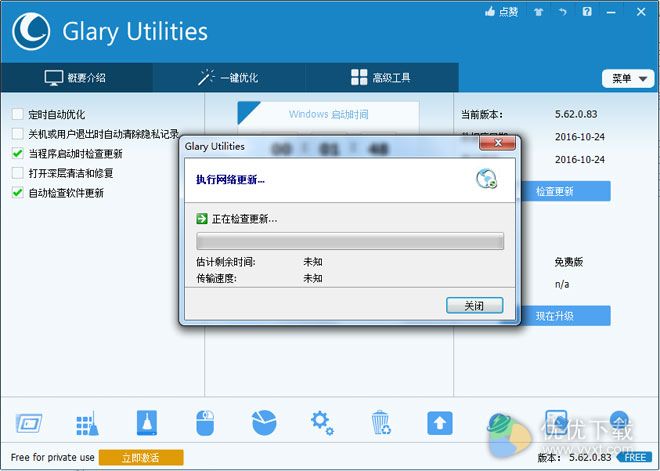The height and width of the screenshot is (471, 660).
Task: Open the disk space analyzer pie icon
Action: coord(264,423)
